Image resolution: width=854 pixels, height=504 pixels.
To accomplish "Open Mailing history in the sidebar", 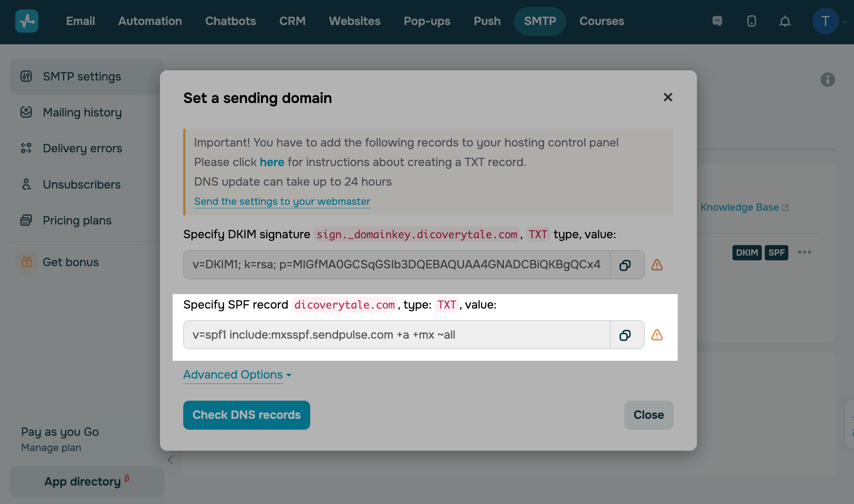I will (82, 112).
